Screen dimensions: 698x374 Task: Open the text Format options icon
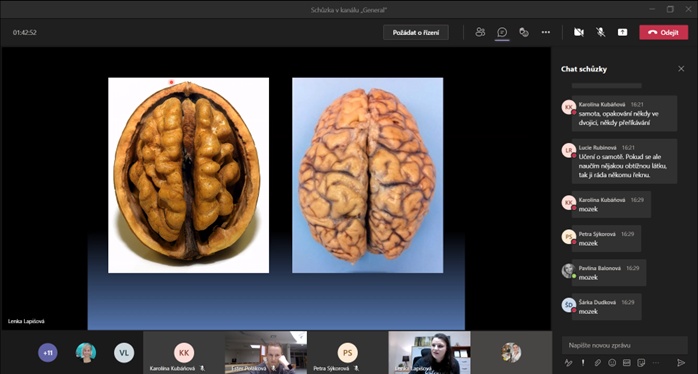(568, 362)
